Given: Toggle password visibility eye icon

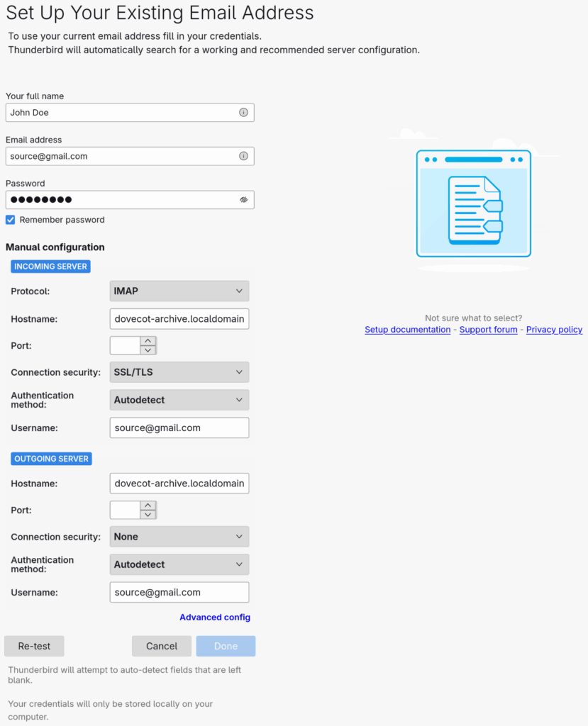Looking at the screenshot, I should [x=243, y=200].
